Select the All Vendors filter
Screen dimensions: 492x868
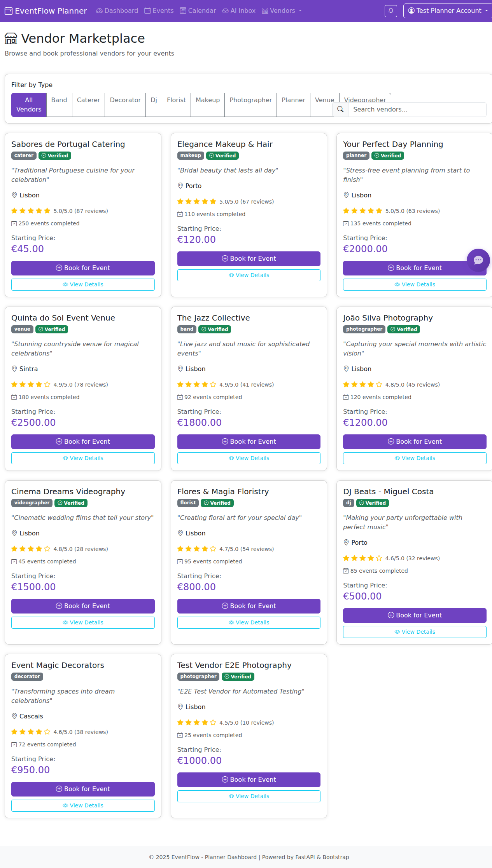(29, 105)
